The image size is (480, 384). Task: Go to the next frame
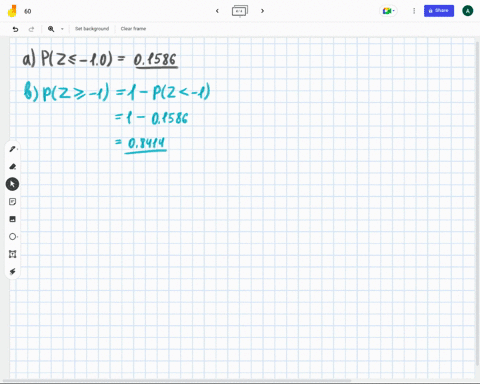pyautogui.click(x=262, y=11)
